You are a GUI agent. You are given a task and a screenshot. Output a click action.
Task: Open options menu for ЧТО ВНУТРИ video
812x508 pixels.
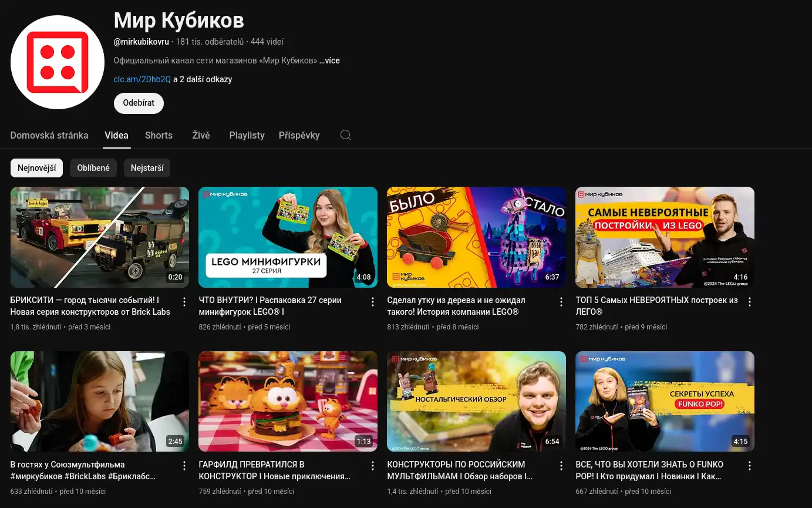[x=373, y=302]
